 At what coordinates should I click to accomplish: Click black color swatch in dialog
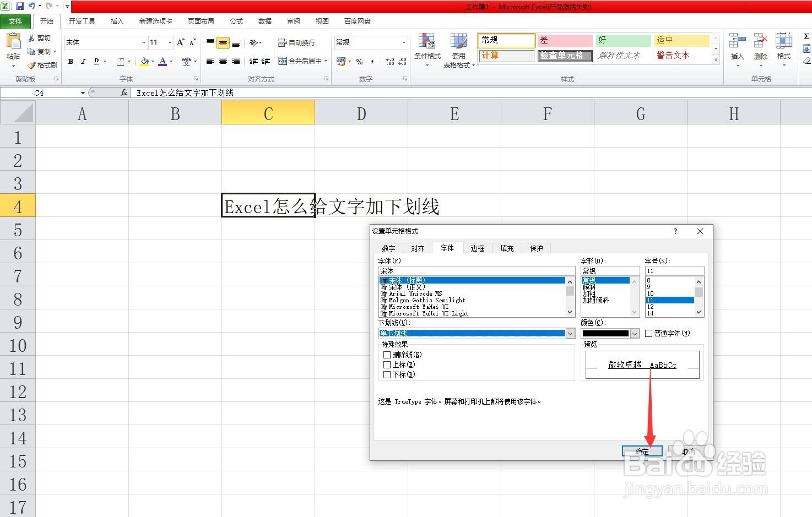pos(605,333)
